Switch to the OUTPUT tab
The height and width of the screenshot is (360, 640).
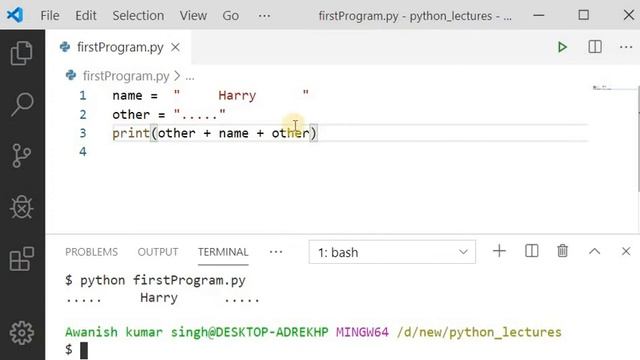pyautogui.click(x=158, y=252)
